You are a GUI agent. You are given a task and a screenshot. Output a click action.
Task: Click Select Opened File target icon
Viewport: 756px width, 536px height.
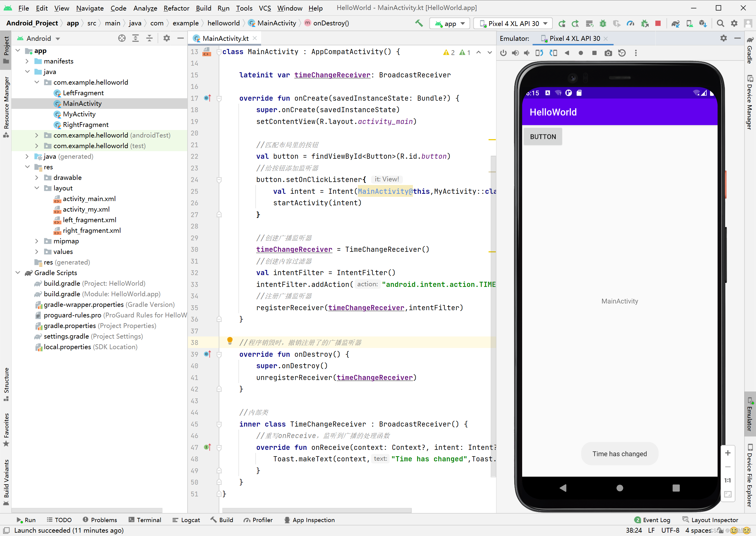click(122, 38)
